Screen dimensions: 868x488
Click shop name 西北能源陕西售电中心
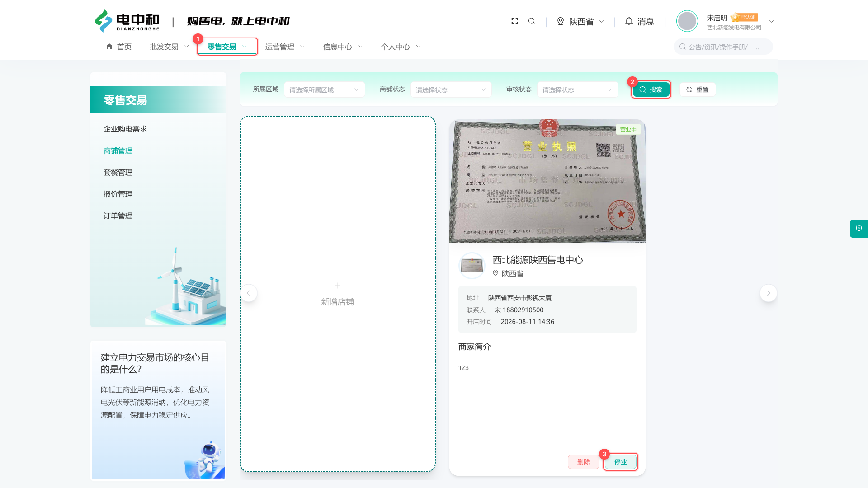(538, 260)
